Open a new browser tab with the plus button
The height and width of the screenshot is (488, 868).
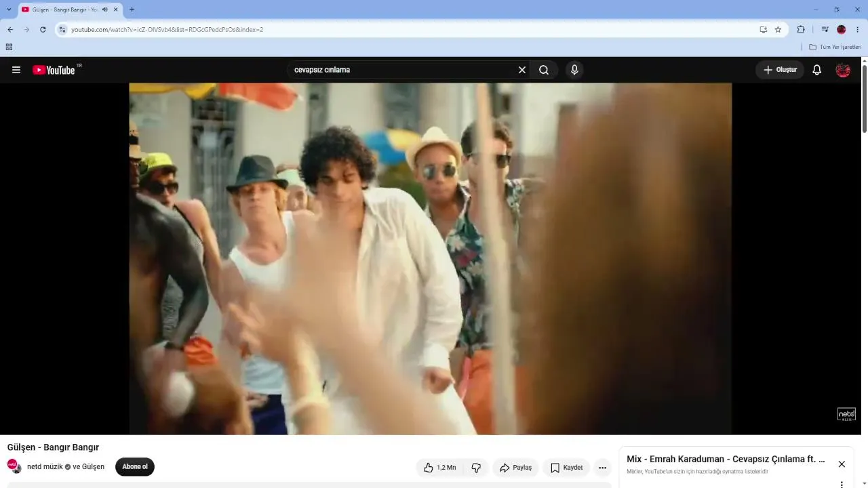pos(132,9)
